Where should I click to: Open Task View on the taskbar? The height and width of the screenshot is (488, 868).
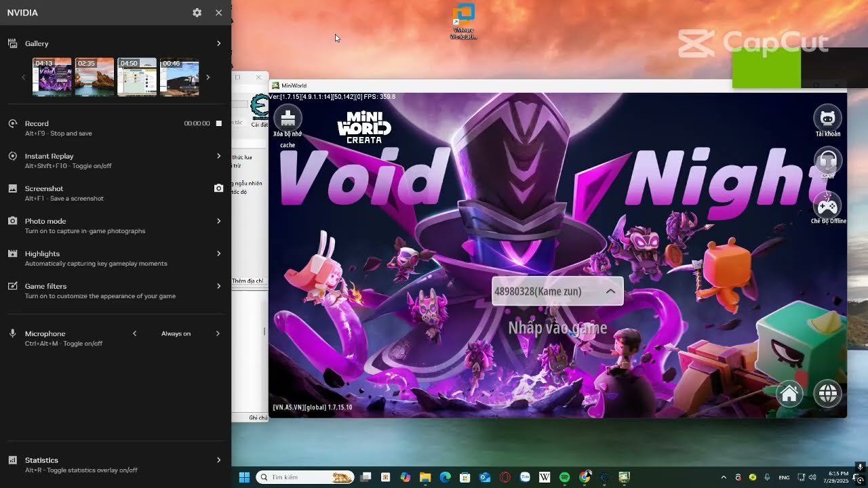tap(366, 477)
